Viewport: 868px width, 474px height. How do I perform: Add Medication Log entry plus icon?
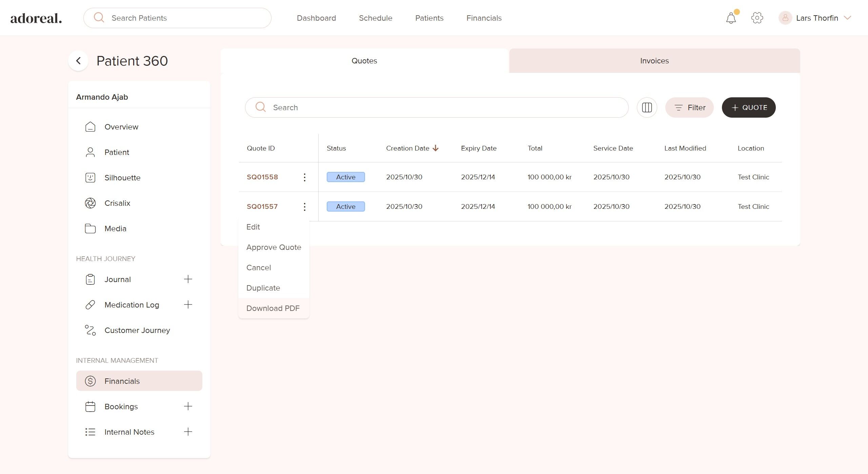coord(188,305)
